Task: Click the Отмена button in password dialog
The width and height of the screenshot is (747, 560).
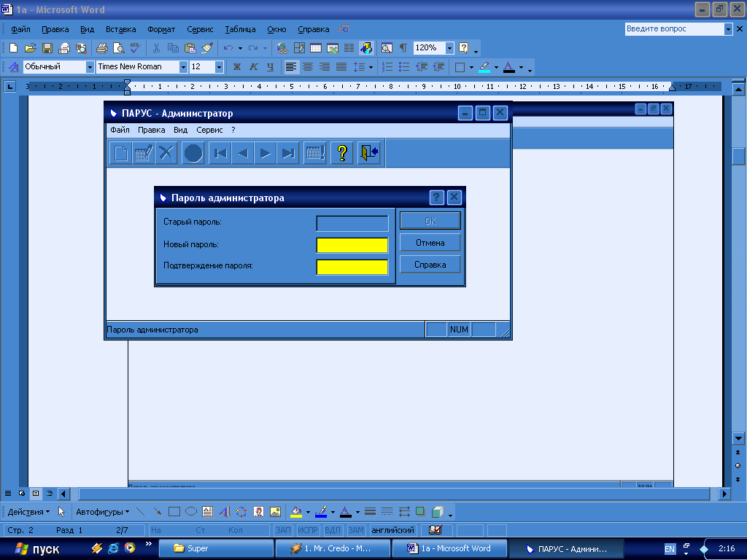Action: click(430, 243)
